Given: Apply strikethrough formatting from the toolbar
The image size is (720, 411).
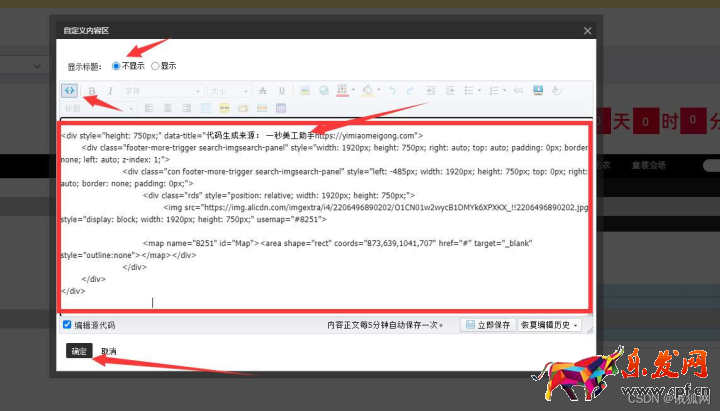Looking at the screenshot, I should pyautogui.click(x=262, y=91).
